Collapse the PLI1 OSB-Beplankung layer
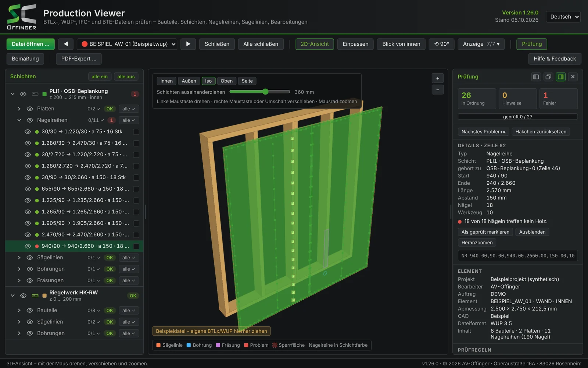 tap(12, 94)
